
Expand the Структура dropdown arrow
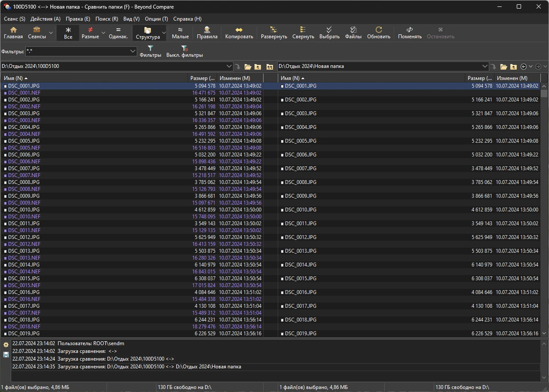pyautogui.click(x=164, y=33)
